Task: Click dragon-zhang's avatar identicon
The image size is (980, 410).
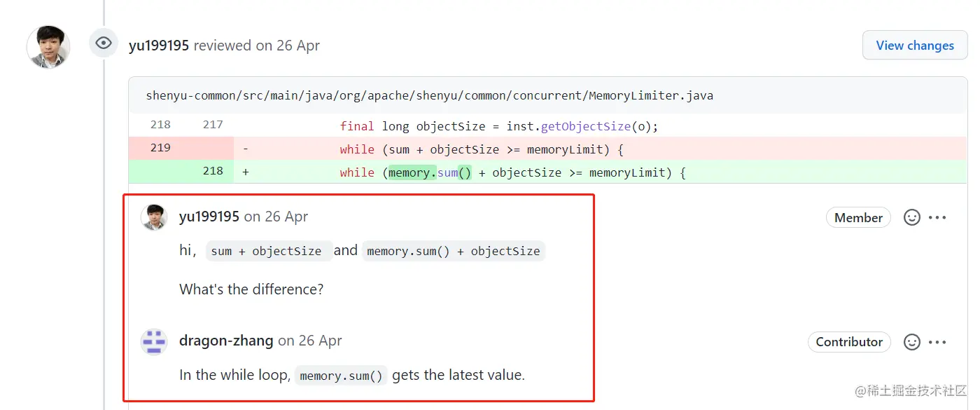Action: click(154, 341)
